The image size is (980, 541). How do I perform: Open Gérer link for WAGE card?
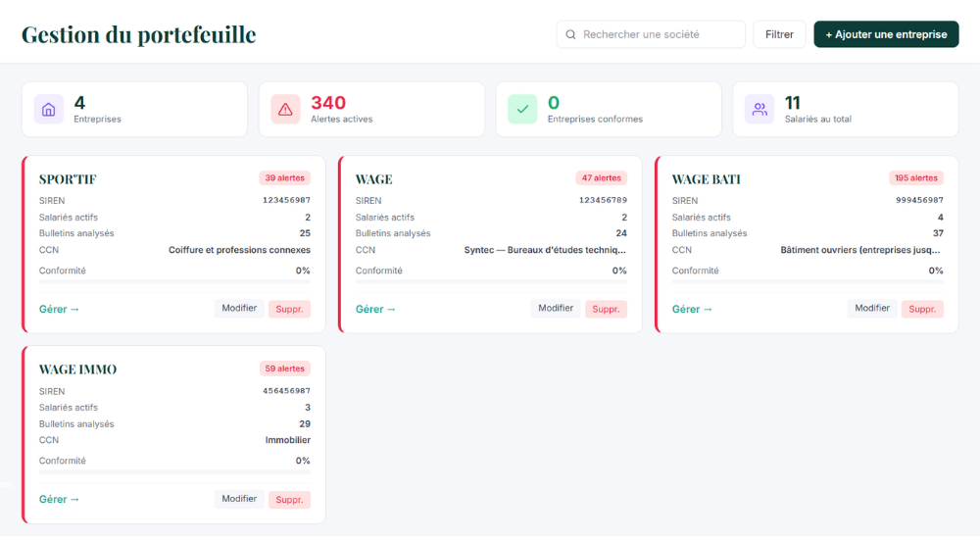375,310
